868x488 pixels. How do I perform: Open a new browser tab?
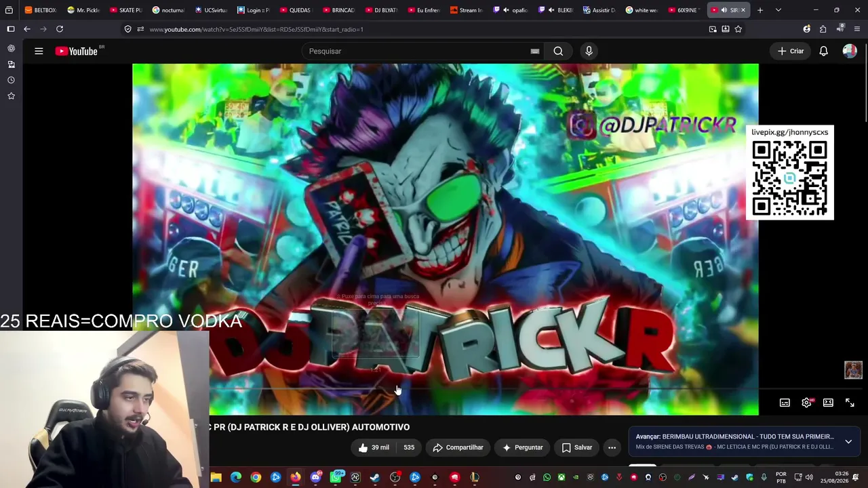[x=760, y=10]
